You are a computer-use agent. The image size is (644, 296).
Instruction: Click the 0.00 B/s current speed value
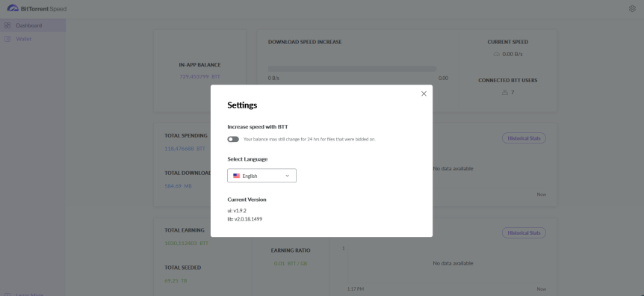click(513, 55)
